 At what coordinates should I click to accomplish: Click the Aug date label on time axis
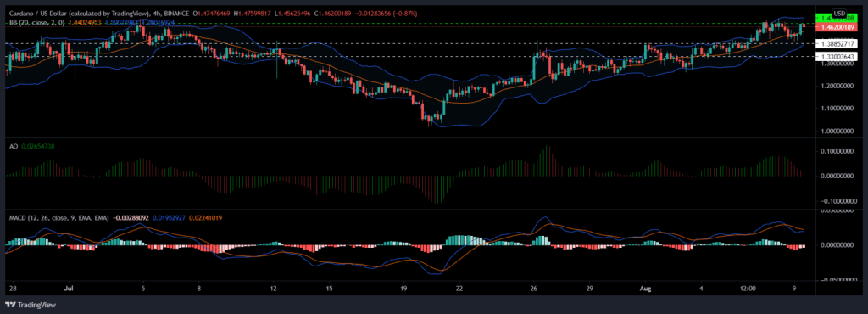644,289
